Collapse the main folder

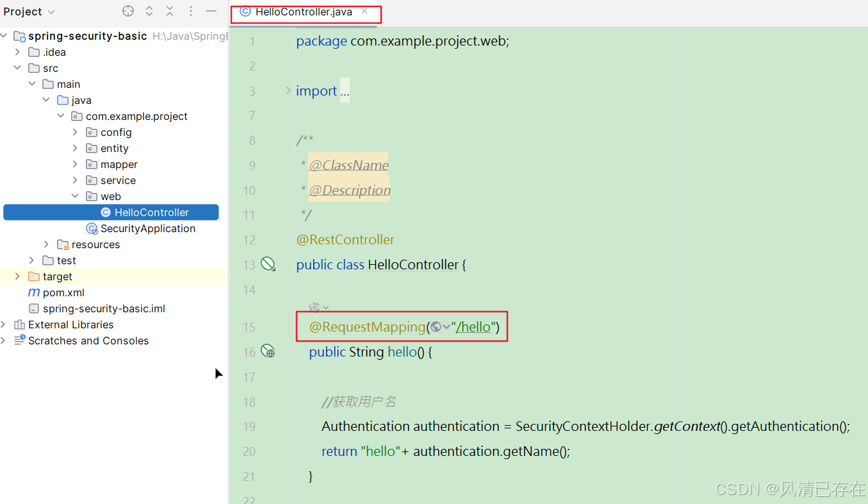coord(32,84)
